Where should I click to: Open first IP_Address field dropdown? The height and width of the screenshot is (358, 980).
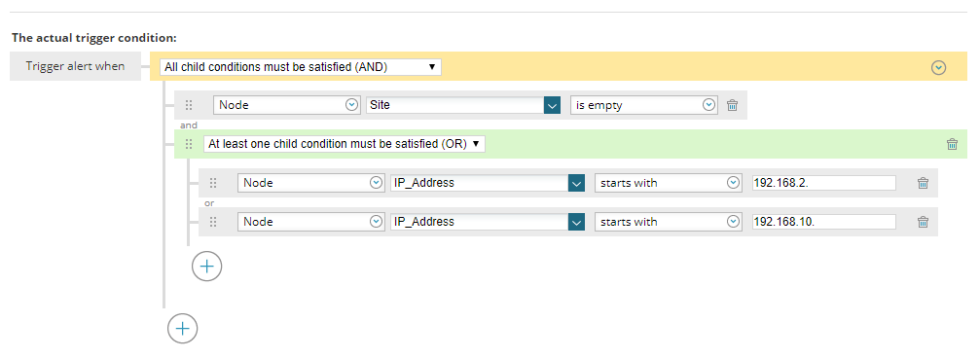pos(576,183)
